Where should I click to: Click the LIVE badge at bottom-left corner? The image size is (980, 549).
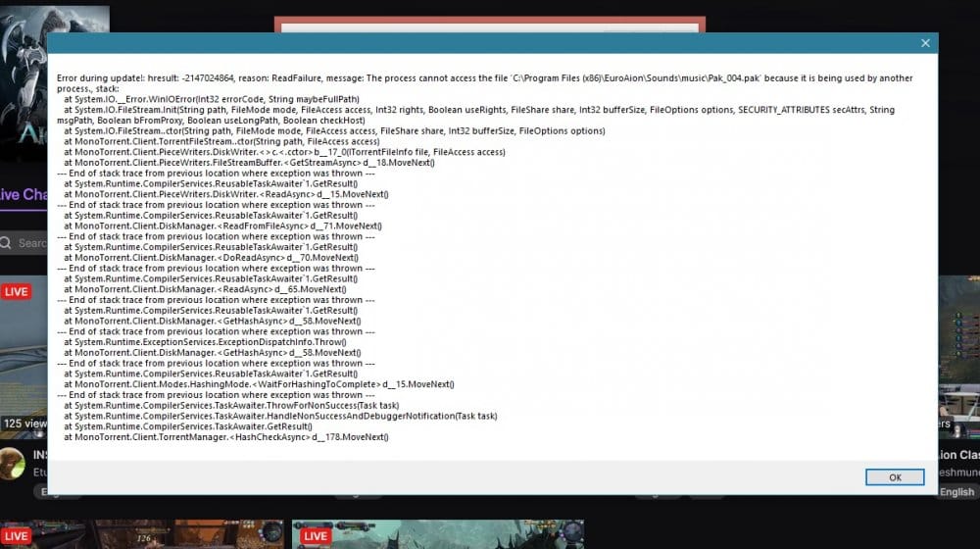point(17,536)
